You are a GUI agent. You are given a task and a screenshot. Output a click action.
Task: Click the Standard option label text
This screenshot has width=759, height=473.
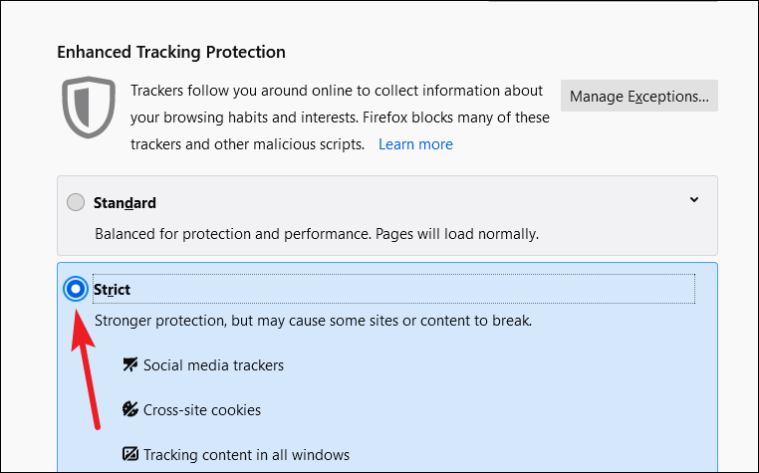click(x=125, y=203)
